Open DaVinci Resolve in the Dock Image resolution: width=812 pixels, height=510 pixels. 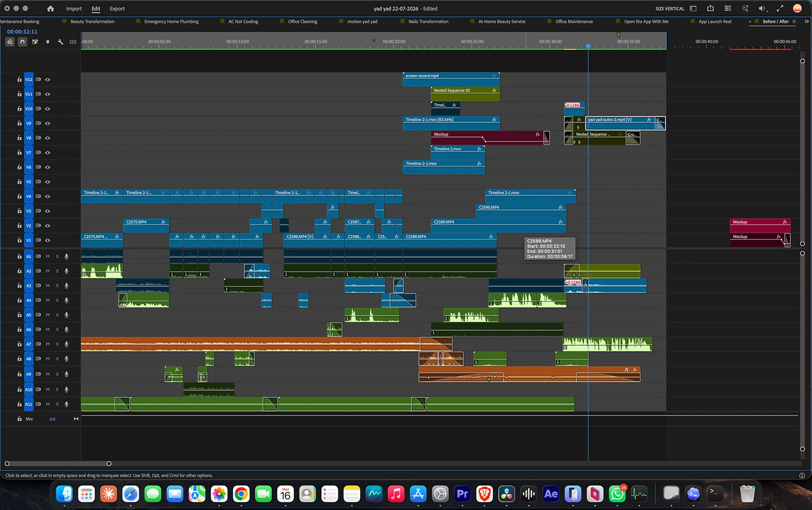coord(506,494)
